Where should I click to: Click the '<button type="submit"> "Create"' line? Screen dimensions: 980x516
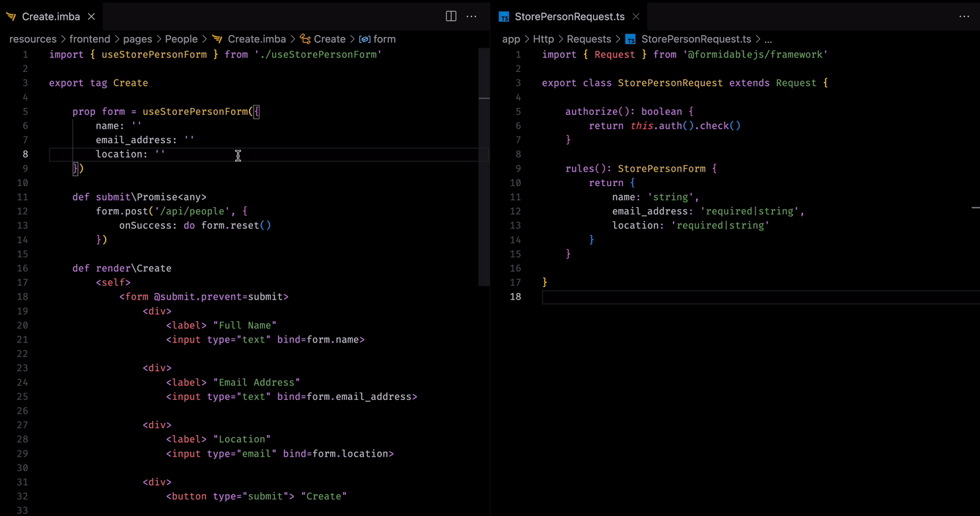[257, 496]
